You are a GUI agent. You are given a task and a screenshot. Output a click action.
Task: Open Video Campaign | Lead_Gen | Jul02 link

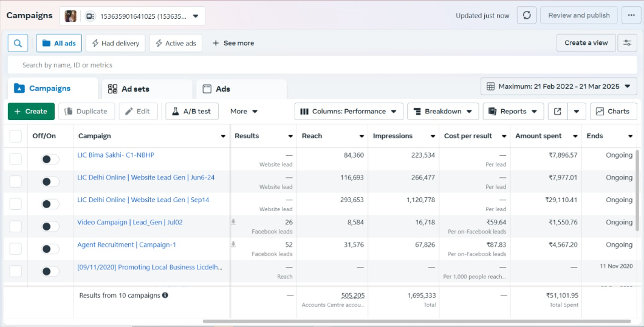[130, 223]
